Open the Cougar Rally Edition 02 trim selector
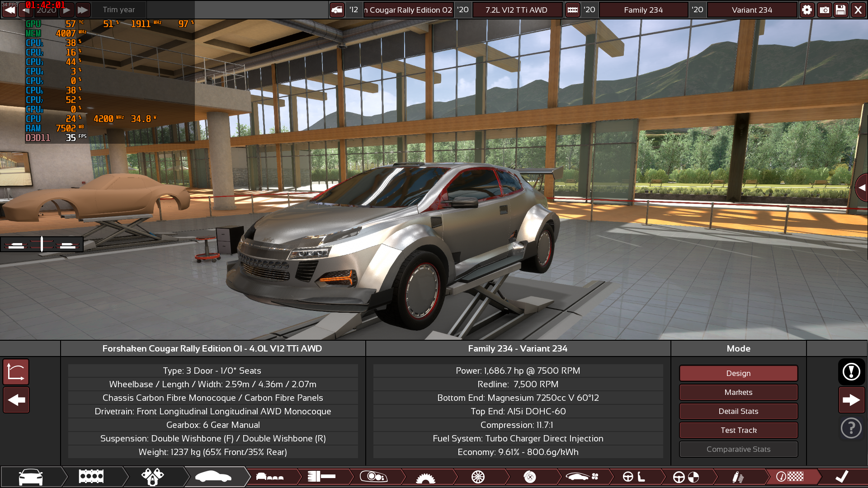Image resolution: width=868 pixels, height=488 pixels. pyautogui.click(x=408, y=9)
